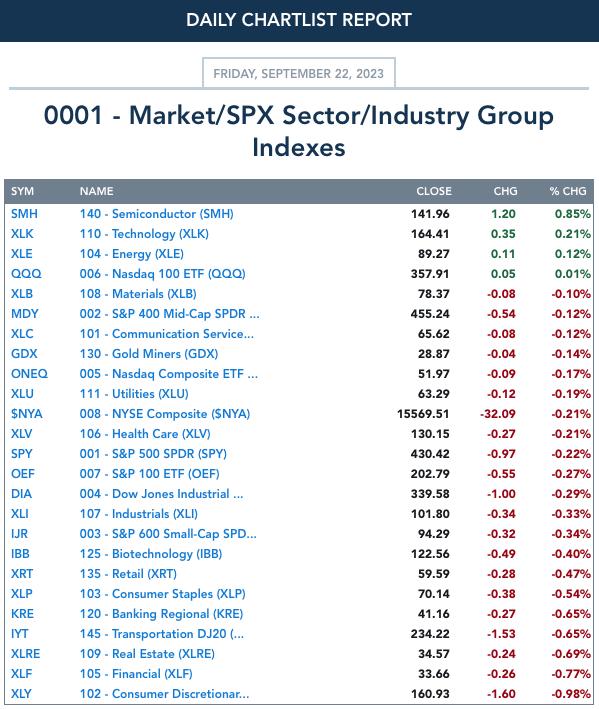Select the $NYA symbol link
Image resolution: width=599 pixels, height=709 pixels.
pyautogui.click(x=27, y=414)
